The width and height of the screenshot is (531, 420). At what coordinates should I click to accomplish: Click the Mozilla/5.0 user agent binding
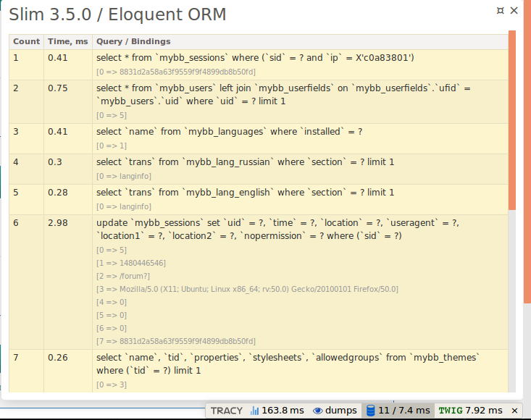(247, 290)
